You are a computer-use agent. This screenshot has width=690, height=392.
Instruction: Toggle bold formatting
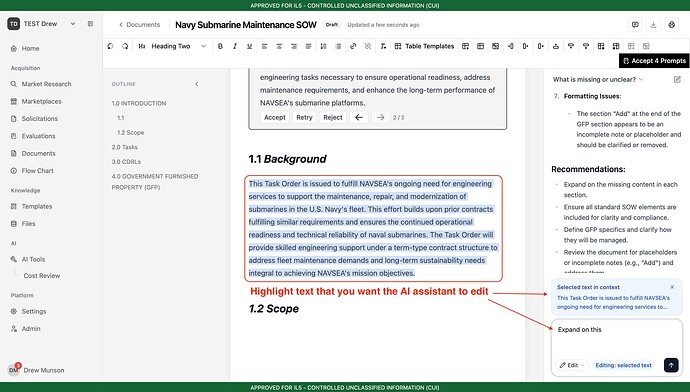point(220,46)
